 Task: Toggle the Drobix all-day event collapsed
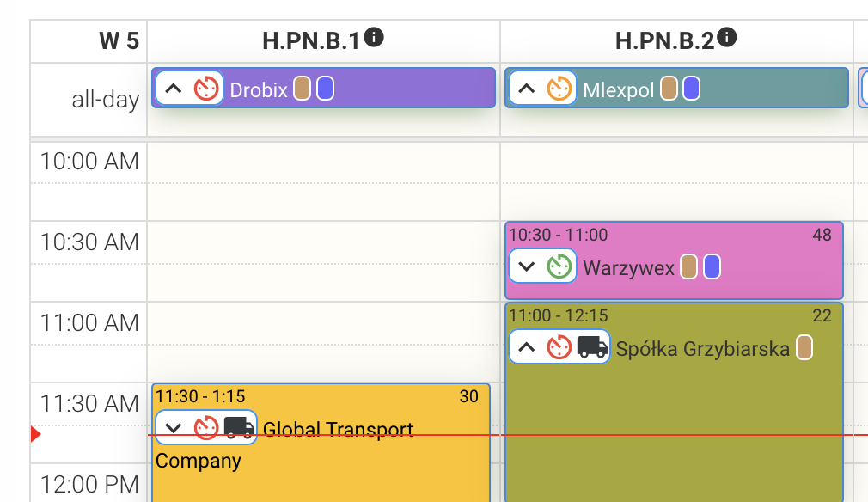pos(175,88)
